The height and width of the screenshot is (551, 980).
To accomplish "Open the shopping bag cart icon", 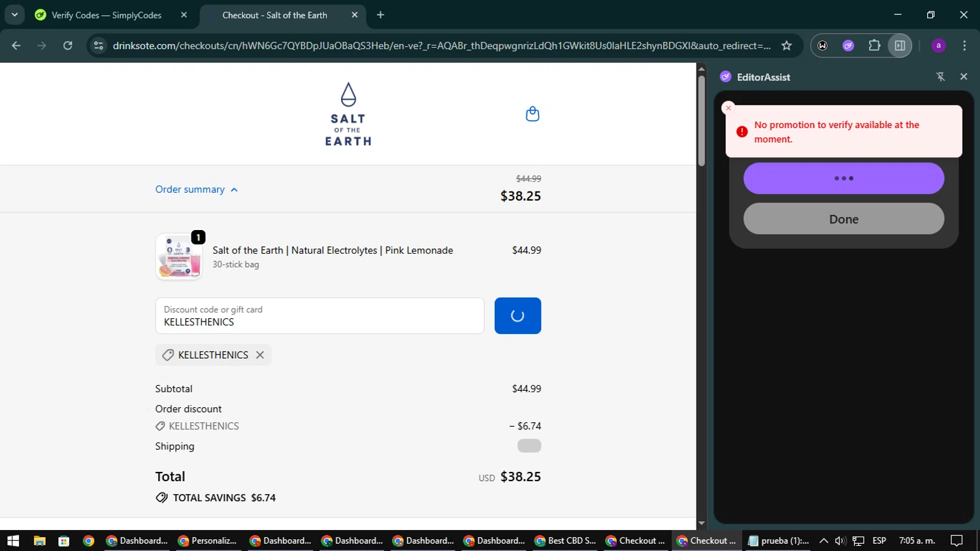I will (532, 114).
